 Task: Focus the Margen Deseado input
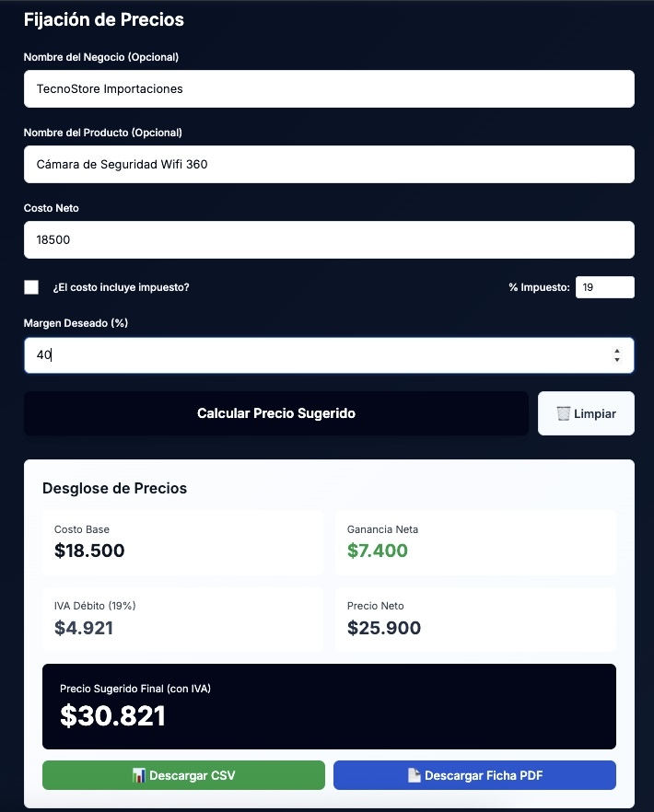[313, 355]
